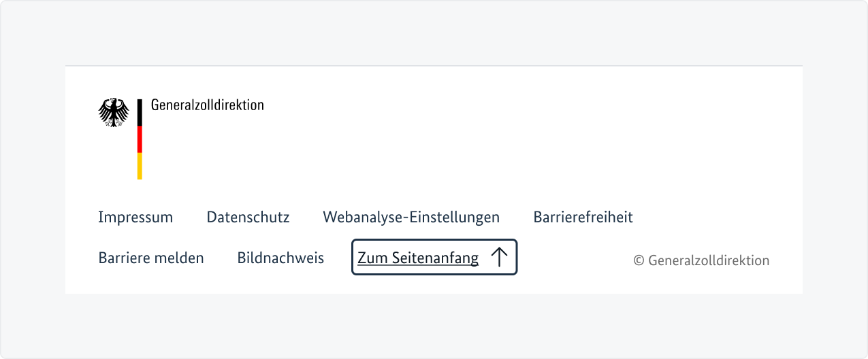
Task: Open the Bildnachweis link
Action: pos(280,258)
